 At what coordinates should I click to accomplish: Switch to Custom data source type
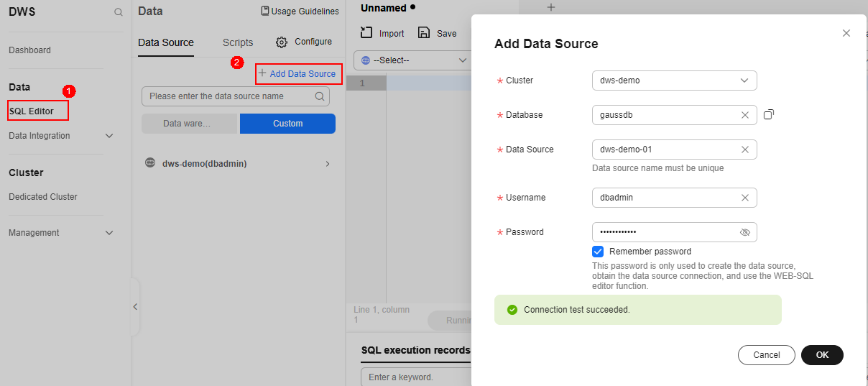click(287, 124)
